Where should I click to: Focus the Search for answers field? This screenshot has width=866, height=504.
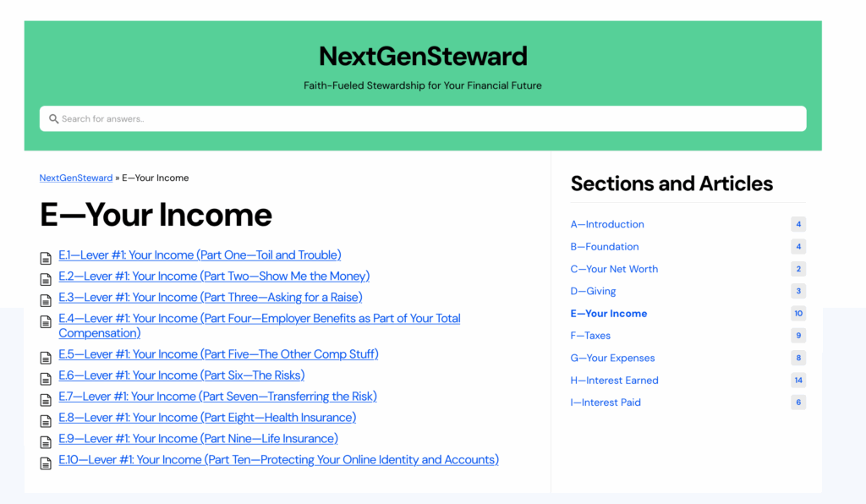click(x=423, y=118)
